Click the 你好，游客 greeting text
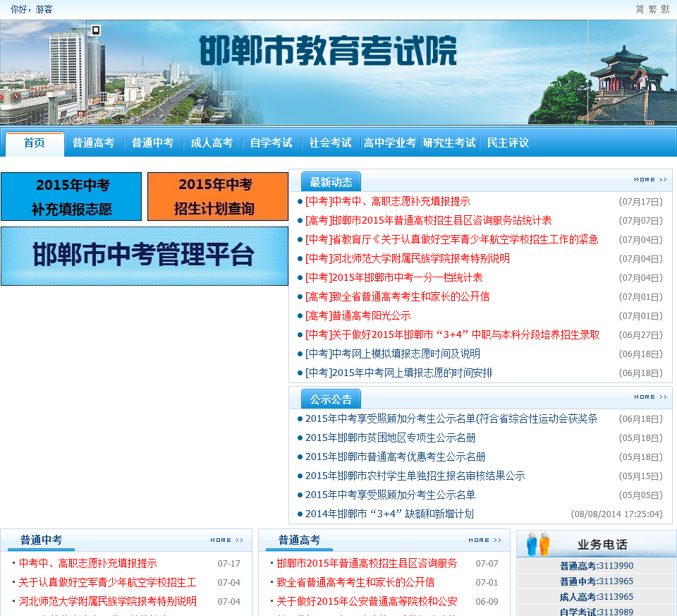The height and width of the screenshot is (616, 677). point(32,9)
